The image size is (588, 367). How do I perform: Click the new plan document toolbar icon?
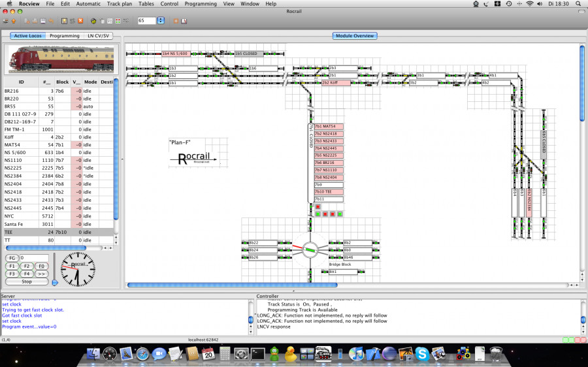point(27,21)
